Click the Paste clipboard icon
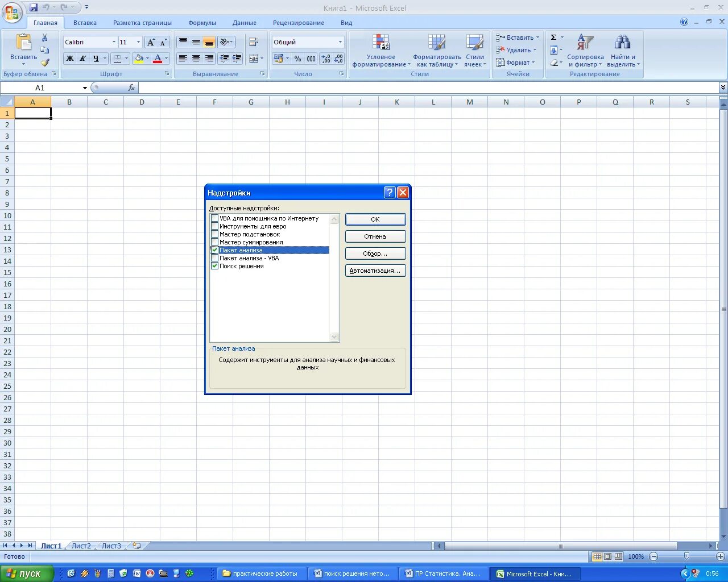This screenshot has height=582, width=728. [24, 43]
